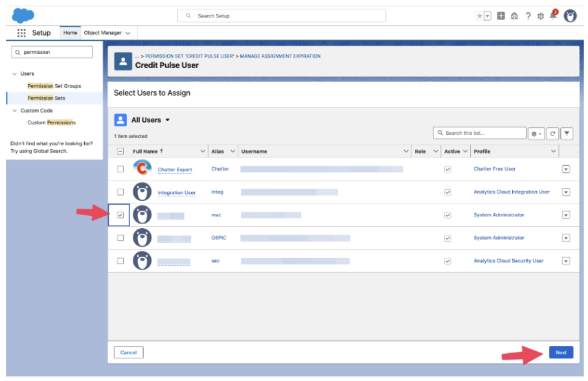The width and height of the screenshot is (588, 381).
Task: Uncheck the selected mac user row
Action: (x=120, y=215)
